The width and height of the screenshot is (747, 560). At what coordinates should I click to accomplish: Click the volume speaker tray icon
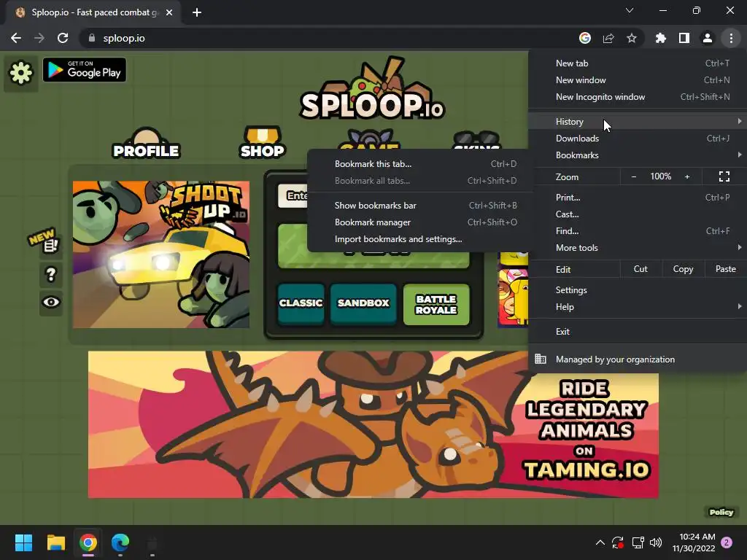[x=656, y=542]
